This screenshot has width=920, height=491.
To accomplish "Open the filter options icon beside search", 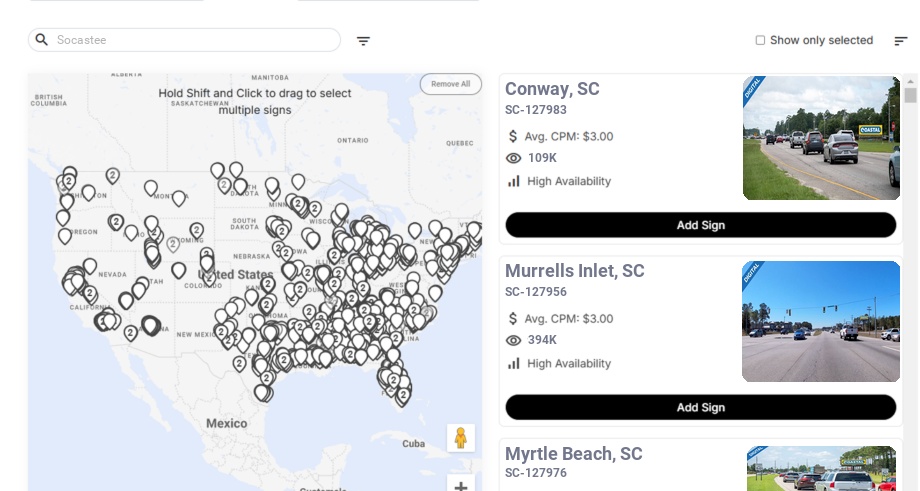I will coord(363,41).
